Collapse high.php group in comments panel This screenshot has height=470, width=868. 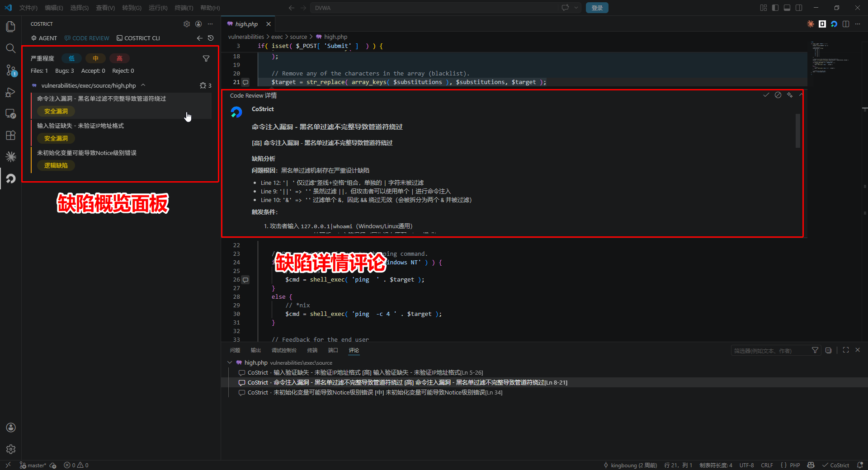pos(230,362)
